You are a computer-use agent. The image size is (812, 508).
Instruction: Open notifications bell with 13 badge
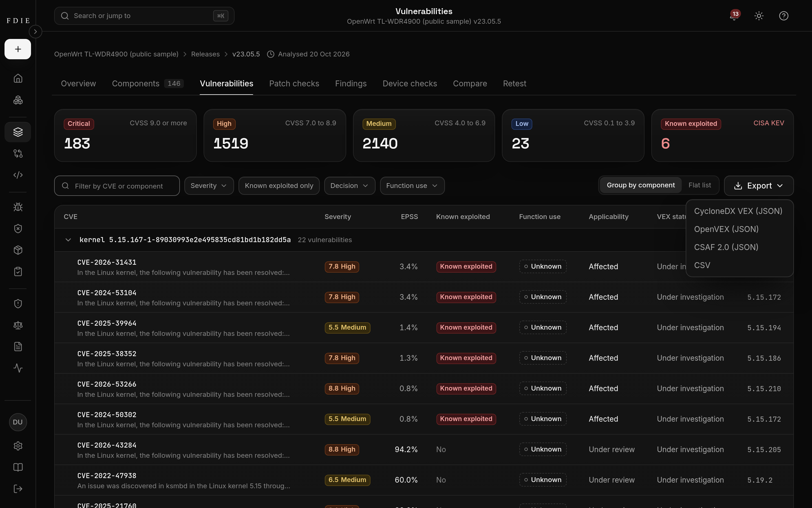click(x=734, y=16)
